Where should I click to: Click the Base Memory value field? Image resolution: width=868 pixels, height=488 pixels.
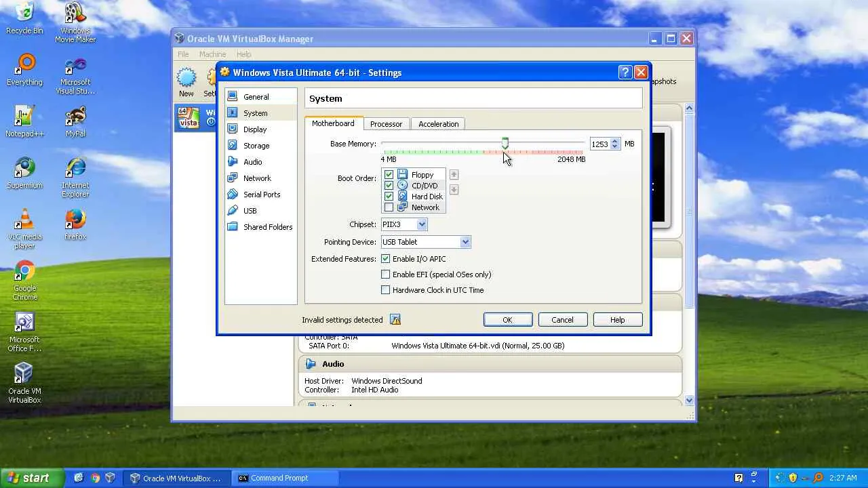tap(599, 144)
